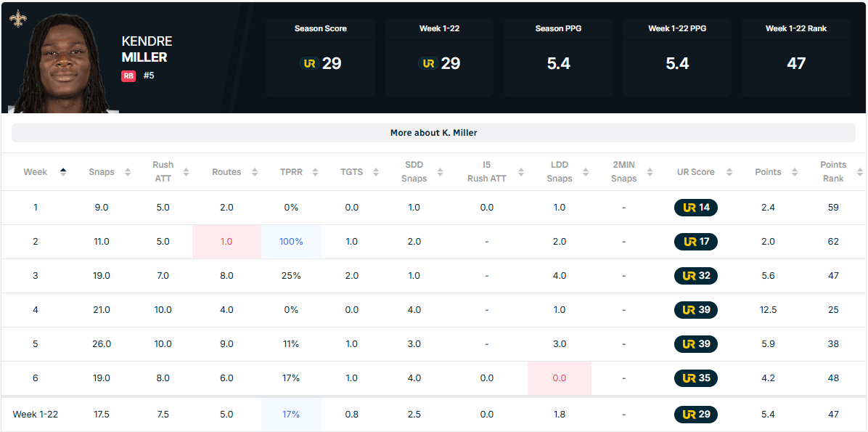Image resolution: width=868 pixels, height=432 pixels.
Task: Click the Saints fleur-de-lis team logo
Action: tap(17, 18)
